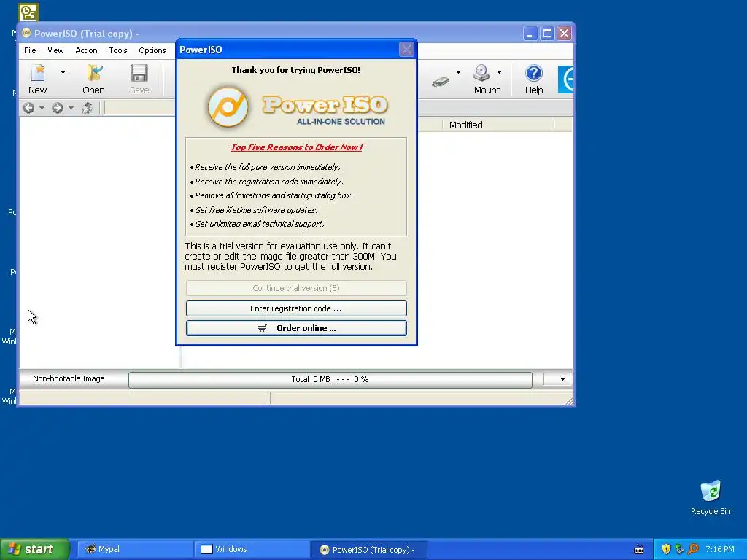Open the View menu
747x560 pixels.
tap(55, 50)
